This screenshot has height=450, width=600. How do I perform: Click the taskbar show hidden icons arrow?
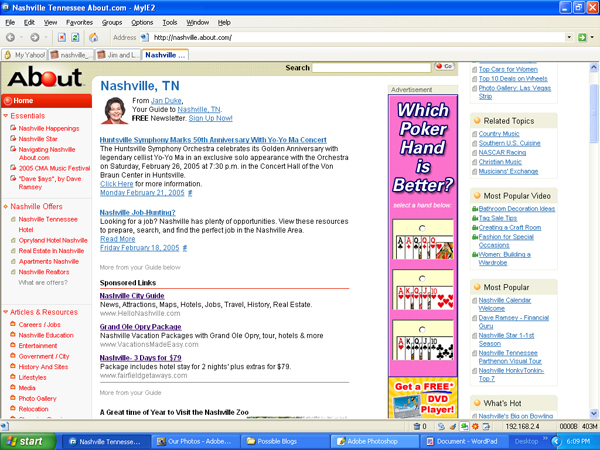click(x=556, y=441)
